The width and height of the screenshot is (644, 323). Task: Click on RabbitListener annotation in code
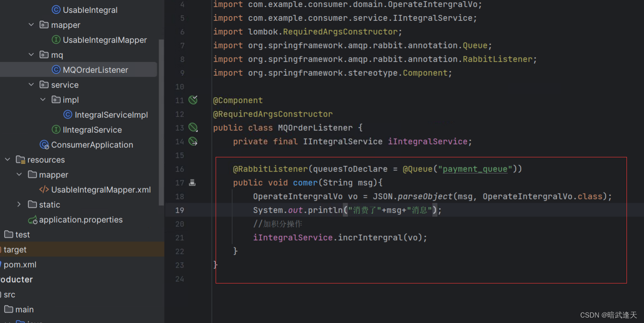point(270,169)
